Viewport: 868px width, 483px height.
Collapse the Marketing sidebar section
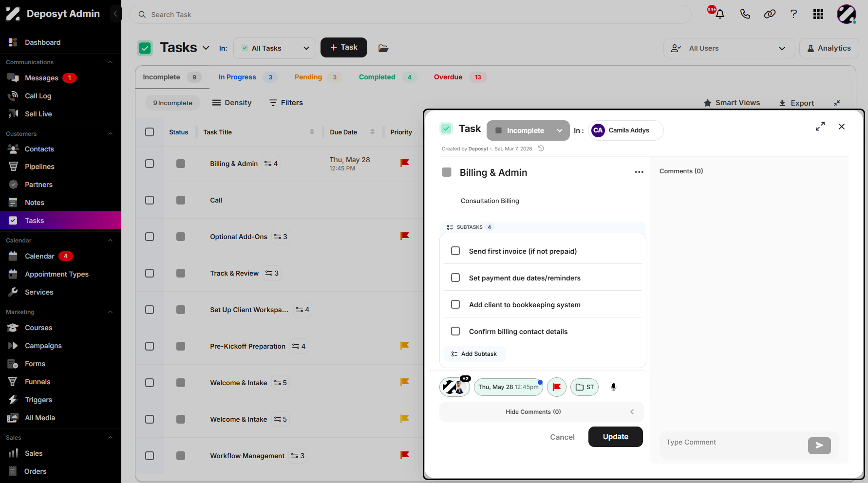(x=110, y=312)
